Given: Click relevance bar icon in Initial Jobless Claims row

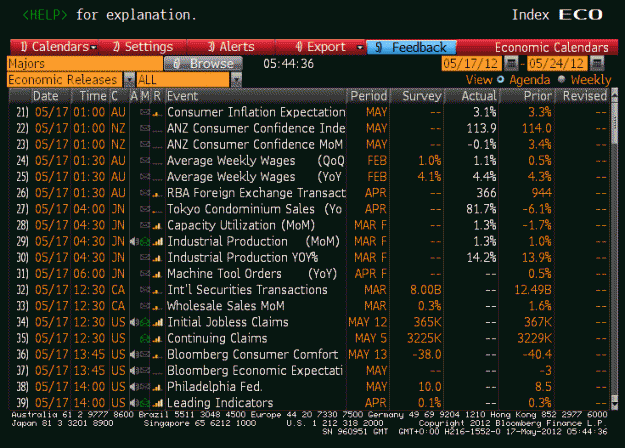Looking at the screenshot, I should coord(157,322).
